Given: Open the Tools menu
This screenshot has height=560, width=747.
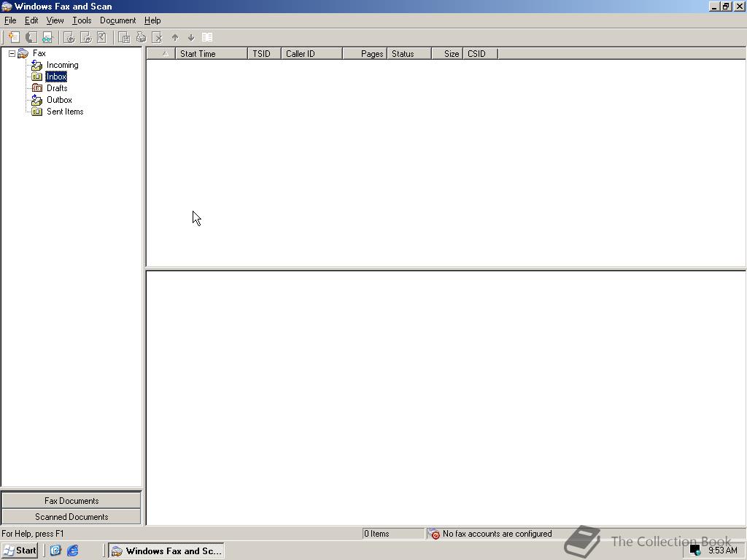Looking at the screenshot, I should 82,20.
